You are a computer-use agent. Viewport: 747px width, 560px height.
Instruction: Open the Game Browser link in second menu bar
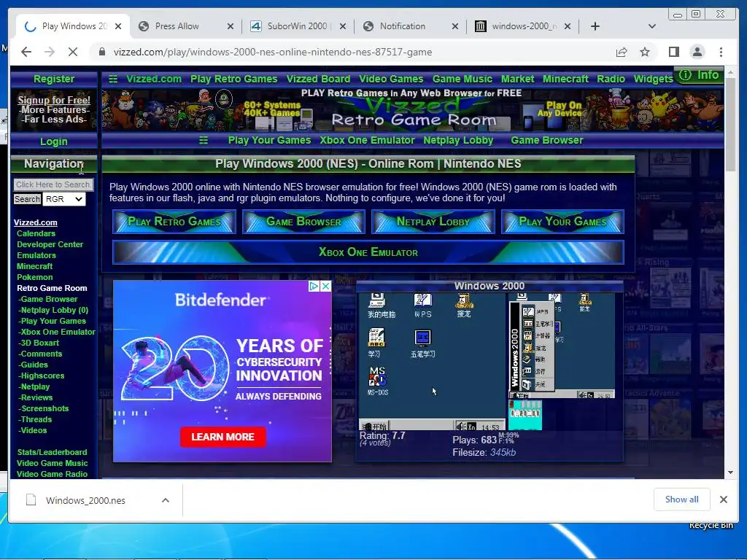[x=547, y=141]
